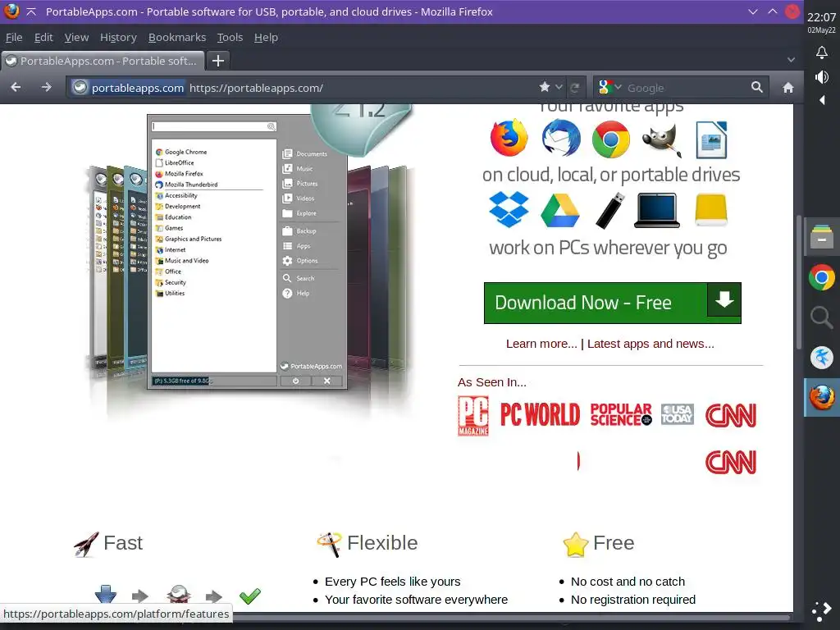This screenshot has height=630, width=840.
Task: Click the Firefox icon in side panel dock
Action: (822, 398)
